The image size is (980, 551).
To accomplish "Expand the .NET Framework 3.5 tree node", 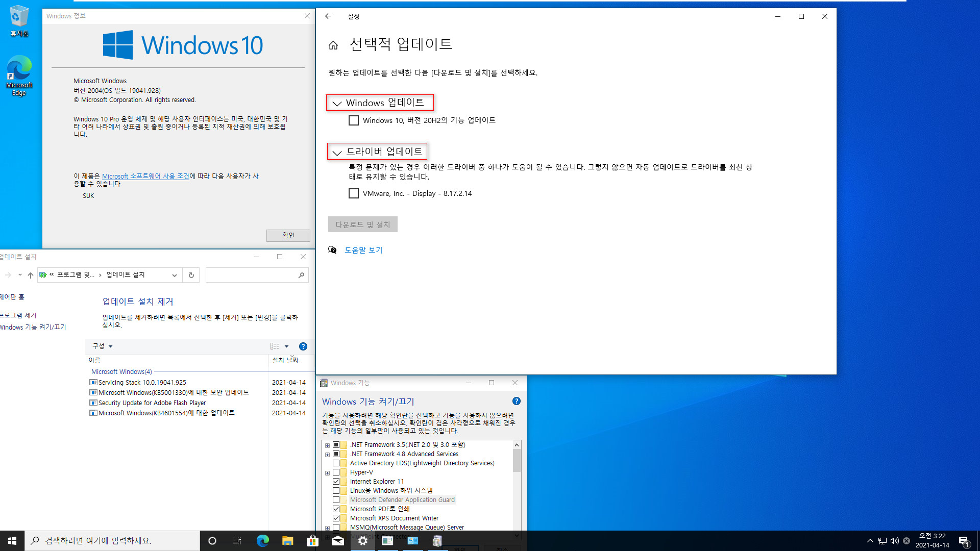I will tap(327, 445).
